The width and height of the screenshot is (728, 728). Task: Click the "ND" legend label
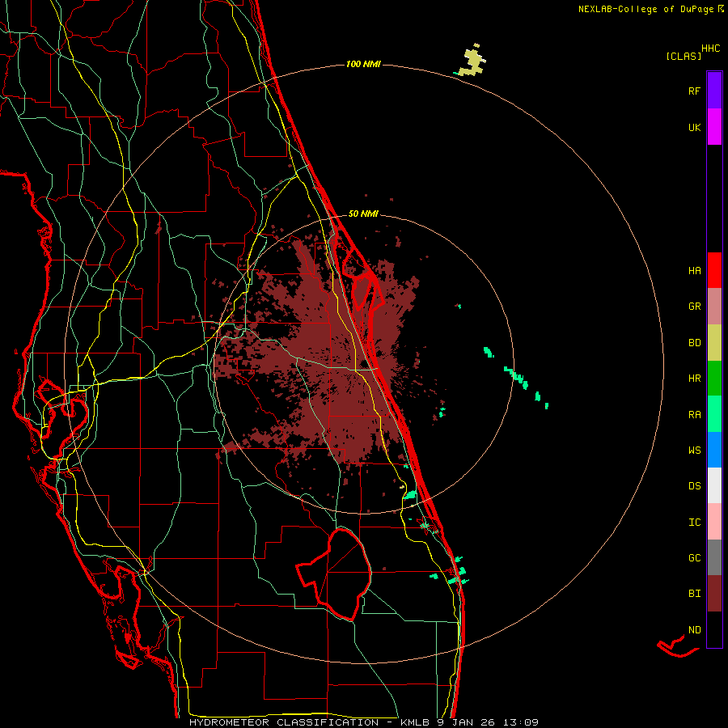[694, 630]
